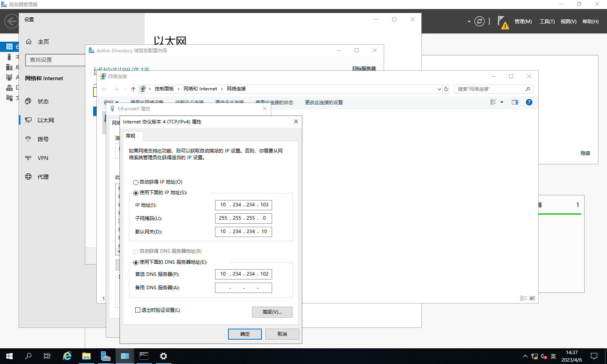The height and width of the screenshot is (364, 607).
Task: Open Internet Explorer from the taskbar
Action: pyautogui.click(x=67, y=356)
